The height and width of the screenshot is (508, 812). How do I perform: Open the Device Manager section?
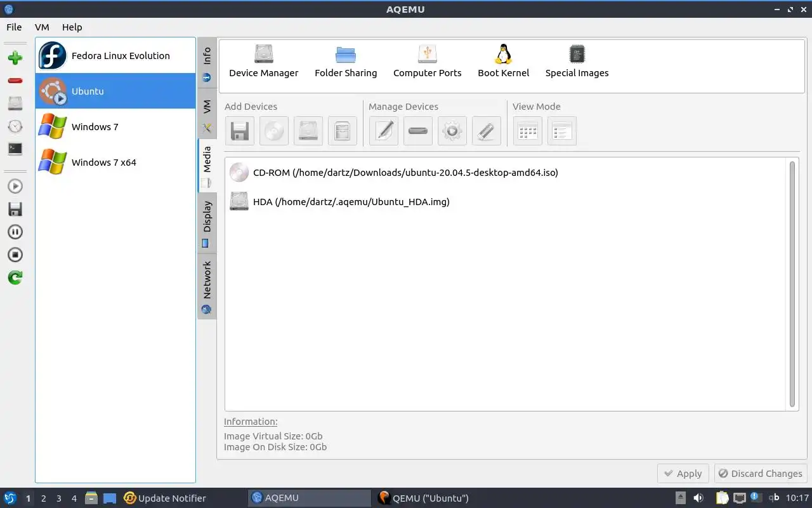[264, 62]
